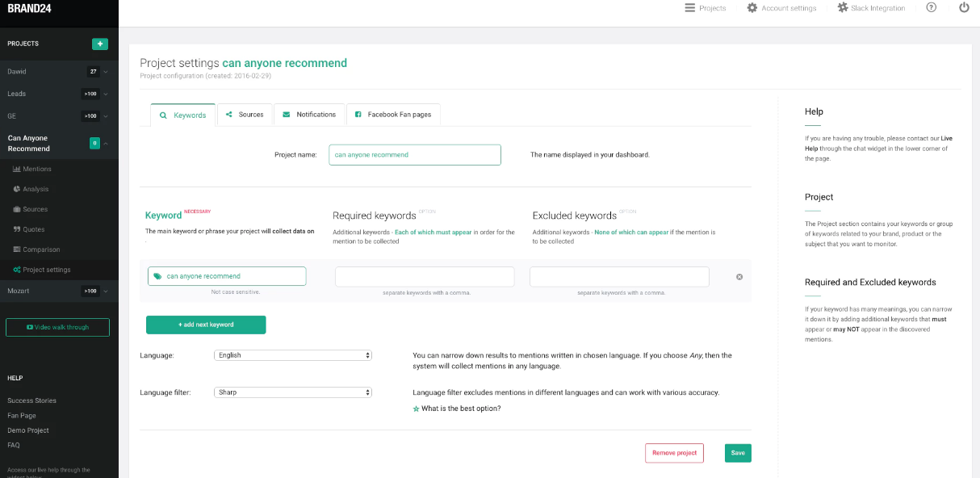Switch to the Notifications tab
Image resolution: width=980 pixels, height=478 pixels.
pyautogui.click(x=309, y=115)
